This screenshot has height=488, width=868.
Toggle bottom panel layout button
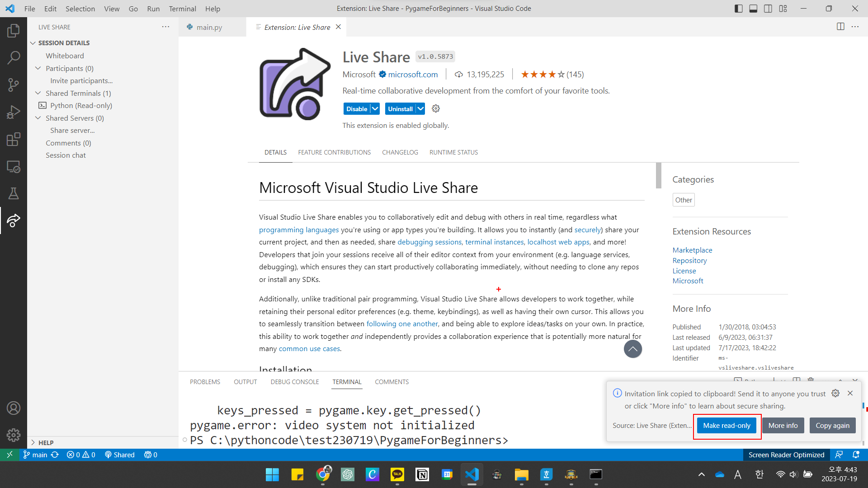coord(753,9)
